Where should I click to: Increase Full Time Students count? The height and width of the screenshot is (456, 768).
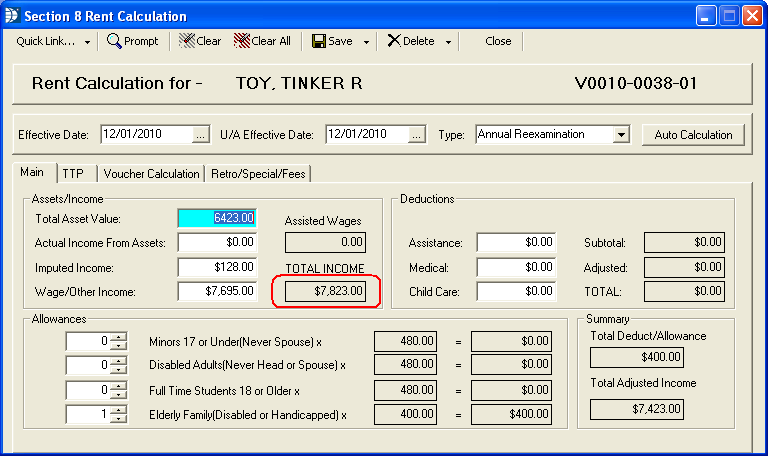point(118,386)
